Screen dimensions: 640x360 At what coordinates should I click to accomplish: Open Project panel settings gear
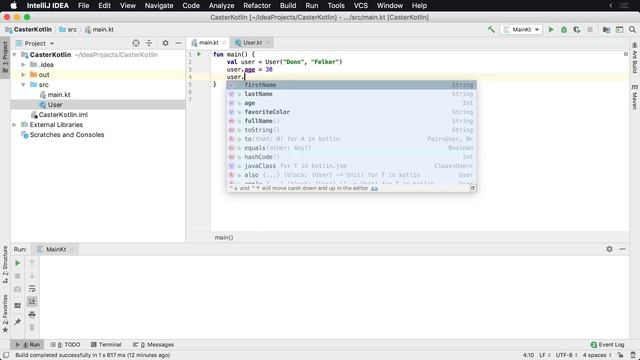click(165, 43)
